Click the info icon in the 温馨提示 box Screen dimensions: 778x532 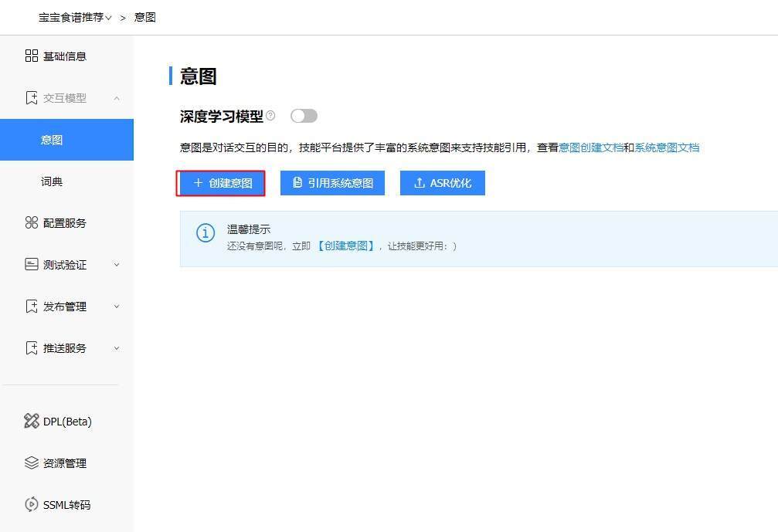tap(205, 233)
